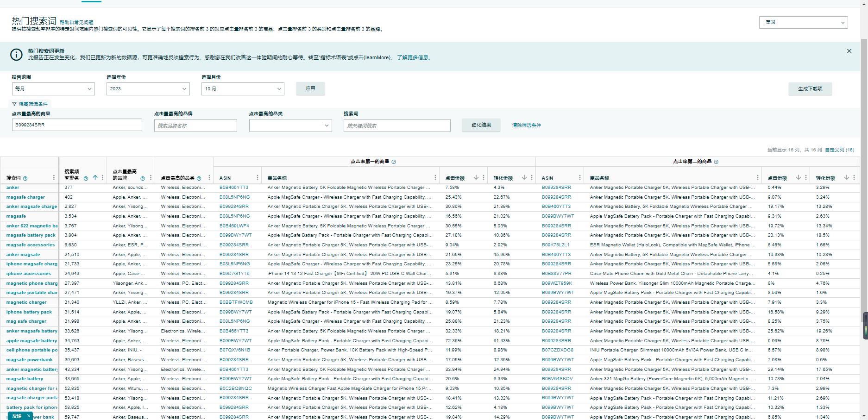Image resolution: width=868 pixels, height=420 pixels.
Task: Click help icon beside 搜索词 column header
Action: pos(25,178)
